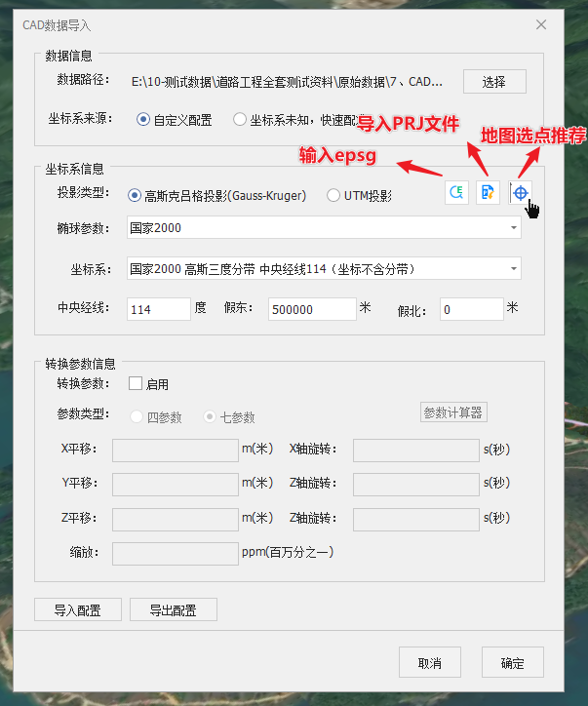Open the 参数计算器 button
Image resolution: width=588 pixels, height=706 pixels.
(x=452, y=412)
